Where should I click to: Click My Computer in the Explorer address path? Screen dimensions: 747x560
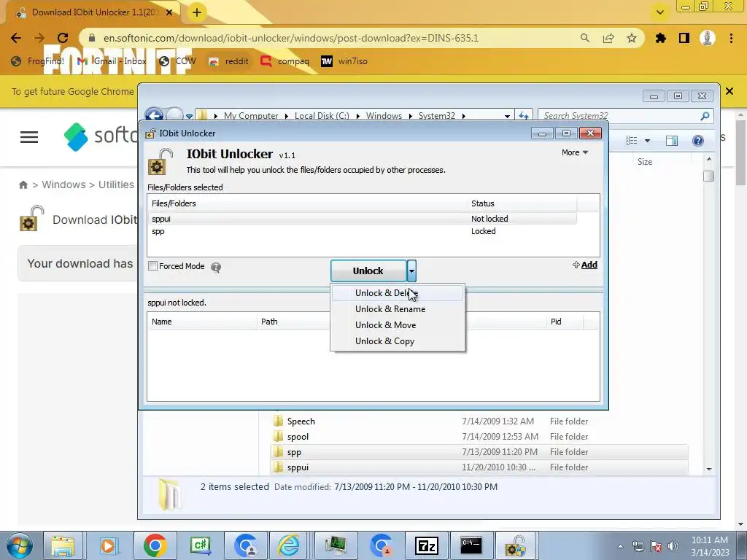(x=251, y=116)
